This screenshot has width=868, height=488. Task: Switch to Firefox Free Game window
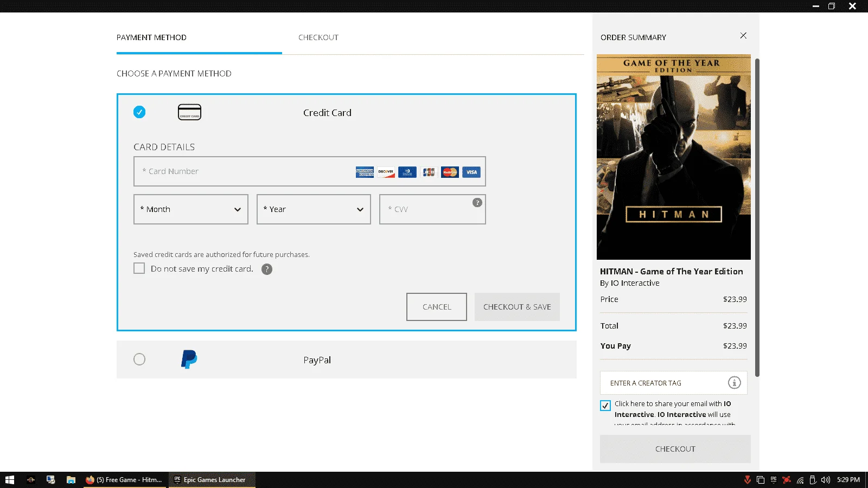coord(124,480)
